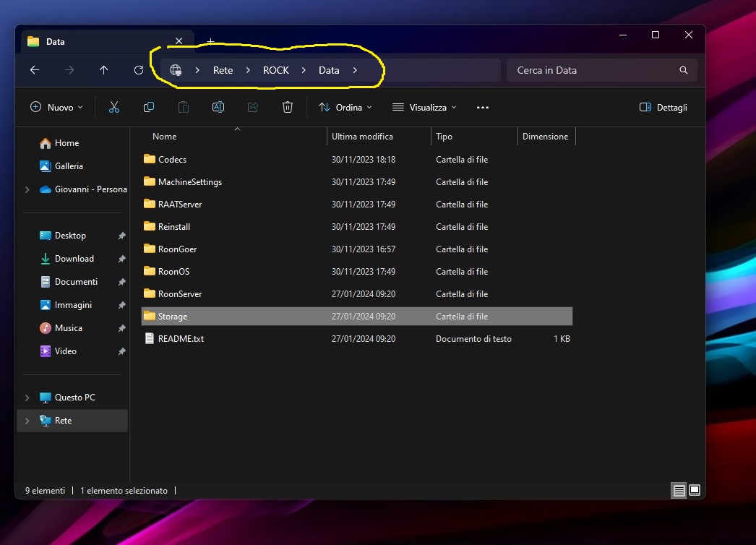Add a new tab with plus button
The width and height of the screenshot is (756, 545).
point(210,42)
